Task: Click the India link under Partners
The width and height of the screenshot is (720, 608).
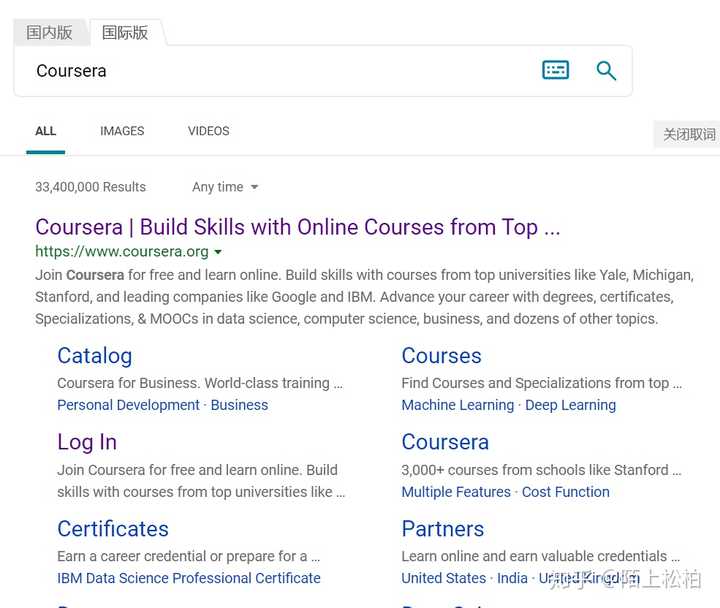Action: coord(512,578)
